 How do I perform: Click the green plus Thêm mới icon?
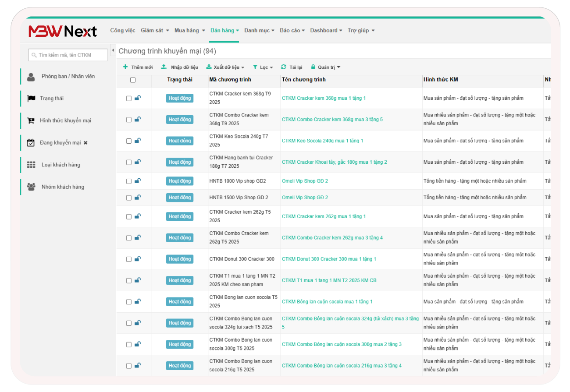pyautogui.click(x=125, y=67)
